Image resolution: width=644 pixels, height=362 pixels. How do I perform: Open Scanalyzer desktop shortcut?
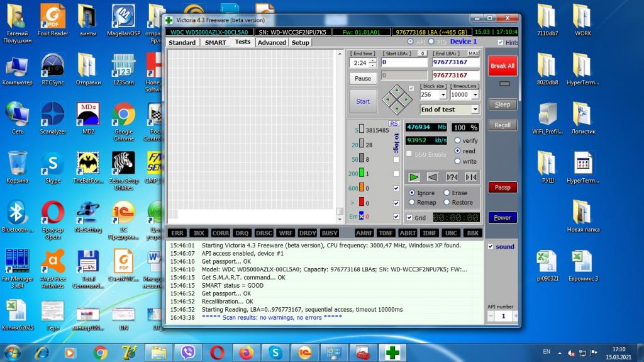click(53, 118)
